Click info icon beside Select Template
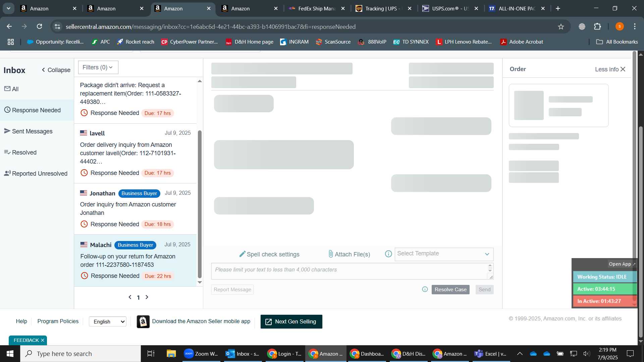The width and height of the screenshot is (644, 362). click(x=388, y=254)
